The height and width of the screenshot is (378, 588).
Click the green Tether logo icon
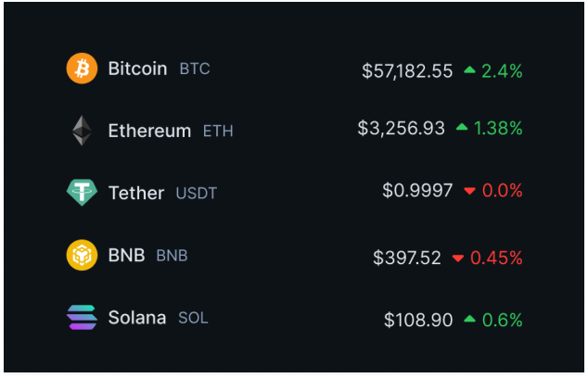tap(82, 192)
